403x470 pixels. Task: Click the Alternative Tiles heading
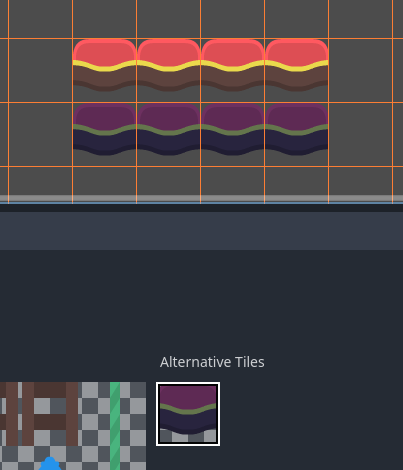click(212, 362)
